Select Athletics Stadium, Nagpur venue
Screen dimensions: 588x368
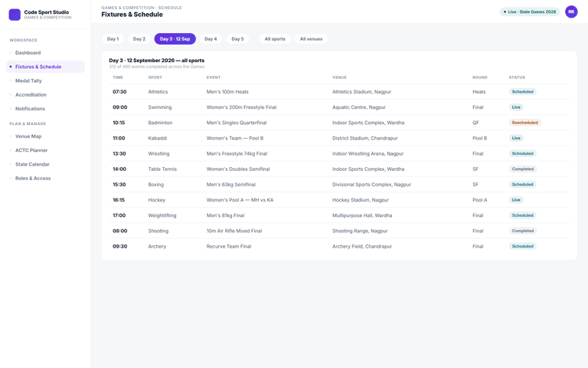click(361, 92)
